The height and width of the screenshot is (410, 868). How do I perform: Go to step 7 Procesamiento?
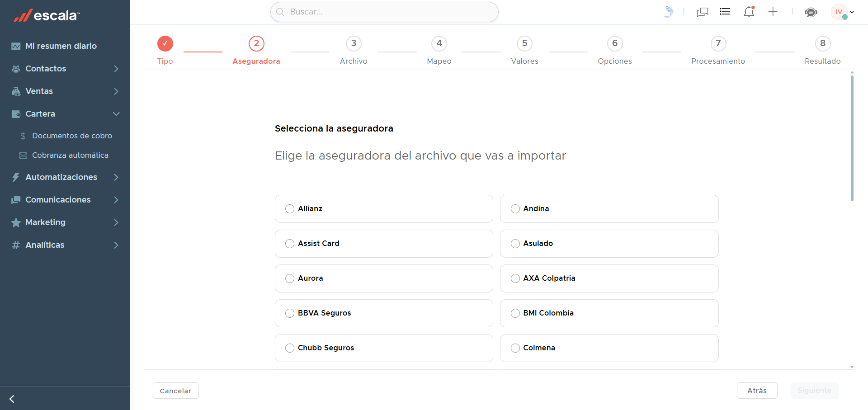[x=718, y=50]
